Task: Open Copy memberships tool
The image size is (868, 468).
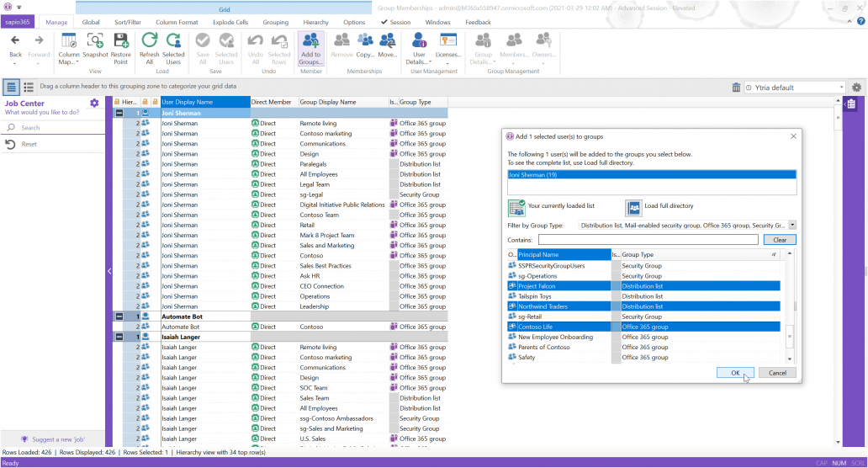Action: point(365,45)
